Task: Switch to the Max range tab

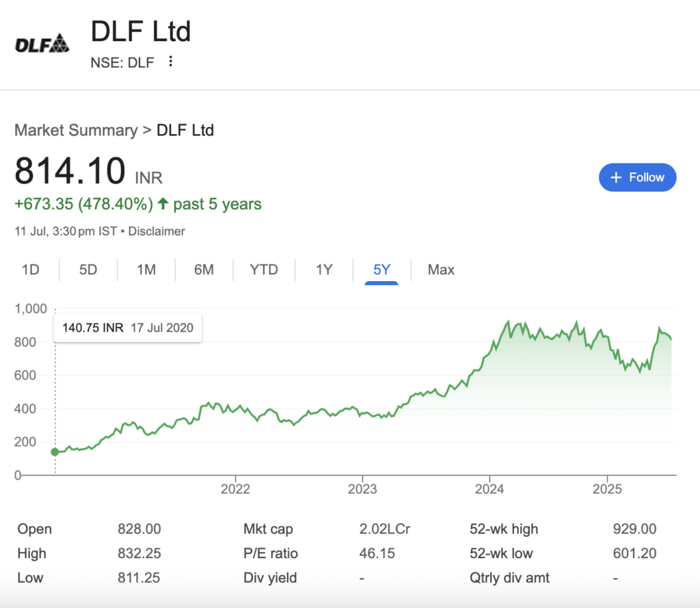Action: (441, 270)
